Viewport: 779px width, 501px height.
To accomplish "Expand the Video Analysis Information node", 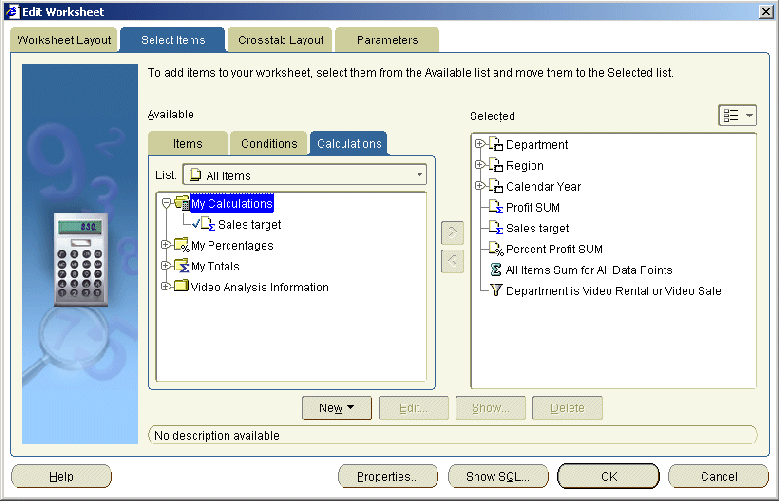I will (166, 286).
